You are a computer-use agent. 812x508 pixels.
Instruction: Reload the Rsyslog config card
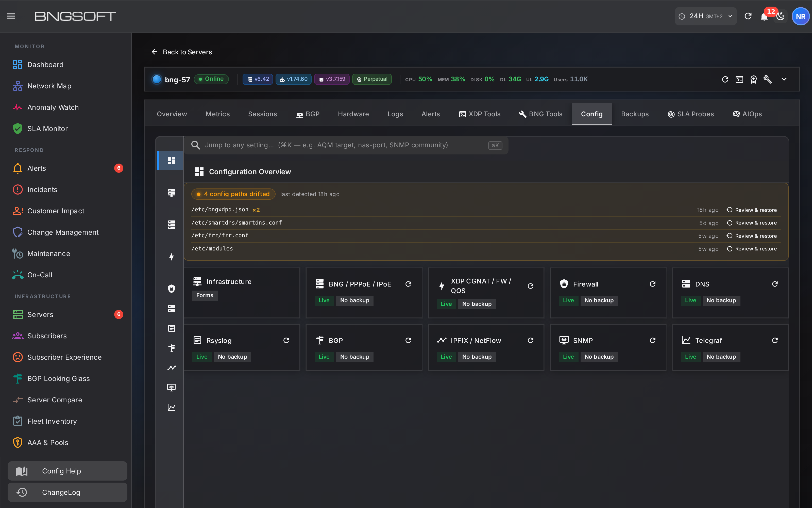point(286,340)
